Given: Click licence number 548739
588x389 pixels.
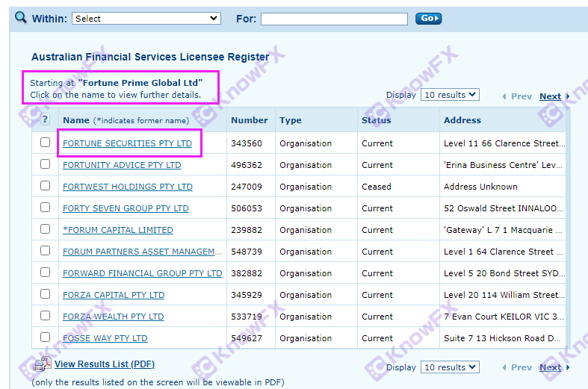Looking at the screenshot, I should click(x=247, y=252).
